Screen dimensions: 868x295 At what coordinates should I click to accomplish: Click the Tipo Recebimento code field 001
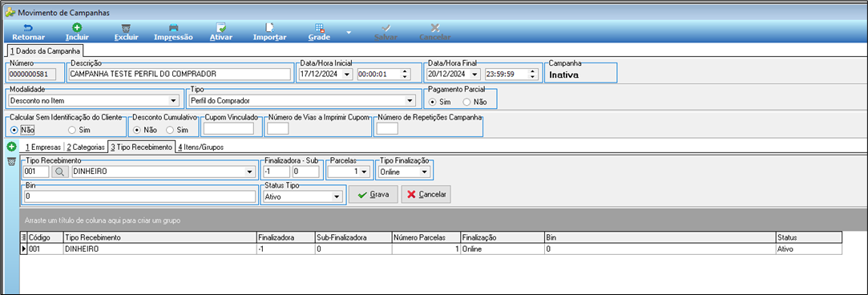tap(36, 172)
